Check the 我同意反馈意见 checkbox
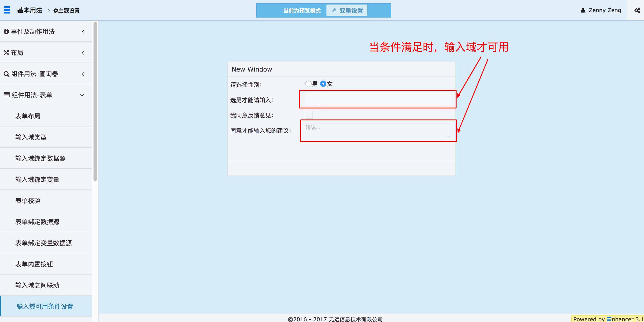 point(309,115)
